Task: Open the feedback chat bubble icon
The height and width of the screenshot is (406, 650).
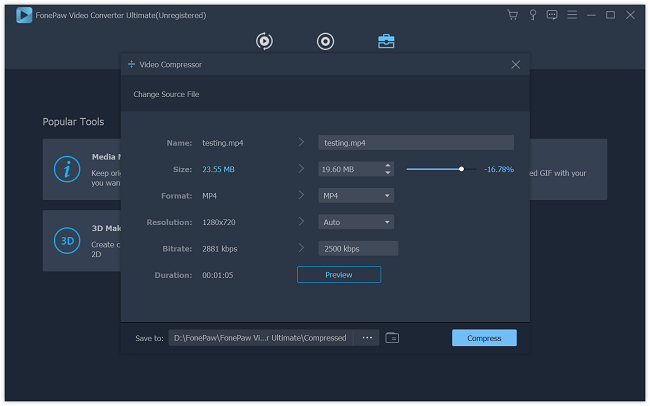Action: click(x=552, y=15)
